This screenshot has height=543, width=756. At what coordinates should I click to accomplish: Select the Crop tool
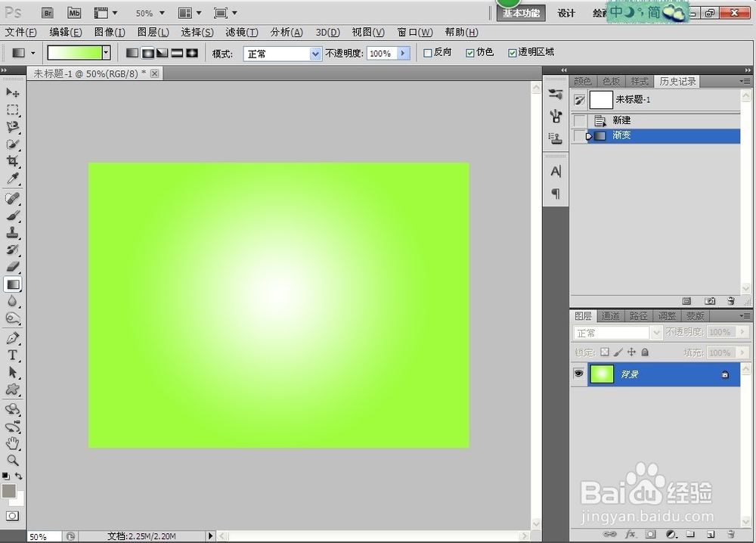pos(13,161)
